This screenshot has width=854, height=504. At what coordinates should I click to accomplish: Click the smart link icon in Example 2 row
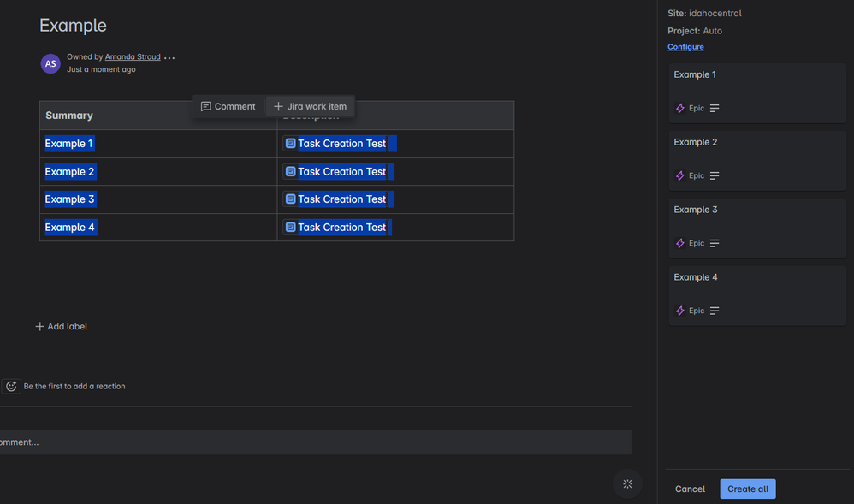point(291,172)
